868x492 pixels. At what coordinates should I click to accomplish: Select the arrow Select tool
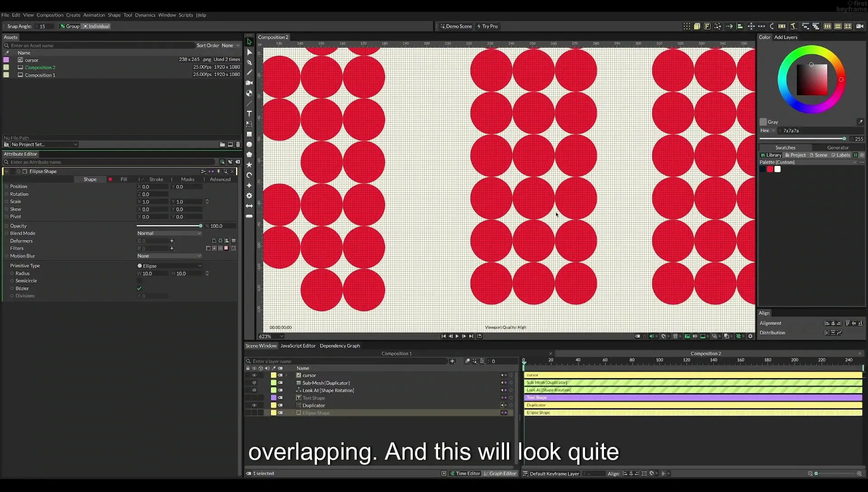[x=249, y=42]
